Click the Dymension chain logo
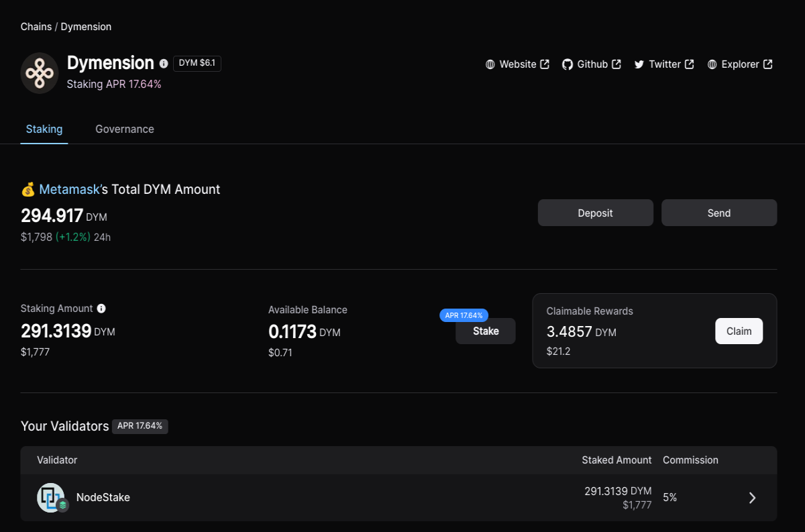The height and width of the screenshot is (532, 805). click(40, 73)
